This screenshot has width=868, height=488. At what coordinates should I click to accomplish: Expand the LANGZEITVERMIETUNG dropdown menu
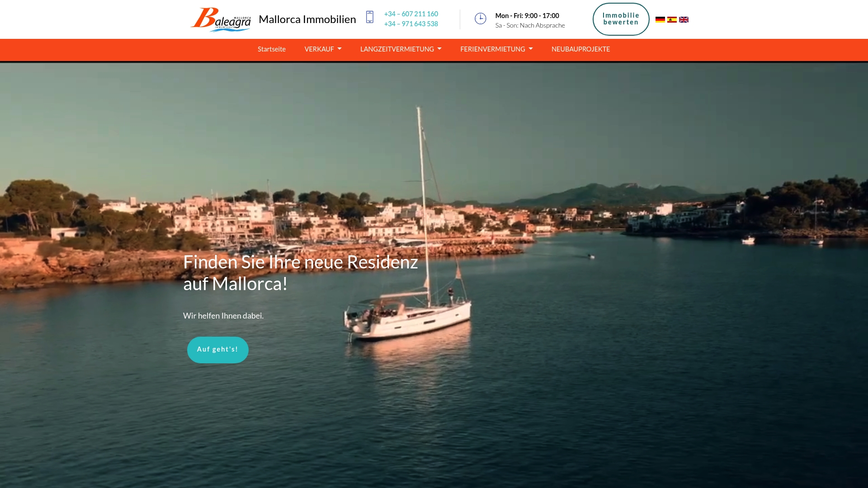(401, 49)
